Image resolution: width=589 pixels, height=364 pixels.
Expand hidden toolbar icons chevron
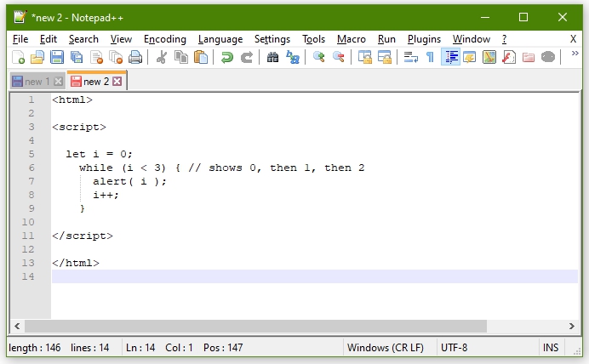coord(575,54)
